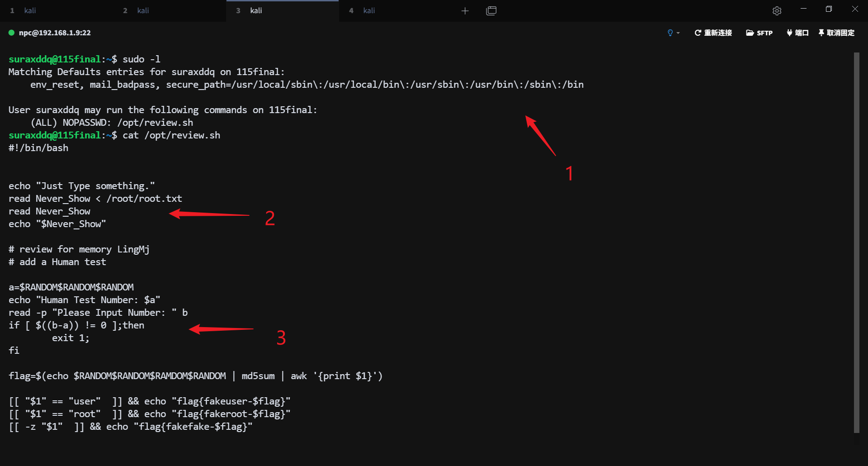Click the session windows overview icon
Screen dimensions: 868x466
coord(491,11)
